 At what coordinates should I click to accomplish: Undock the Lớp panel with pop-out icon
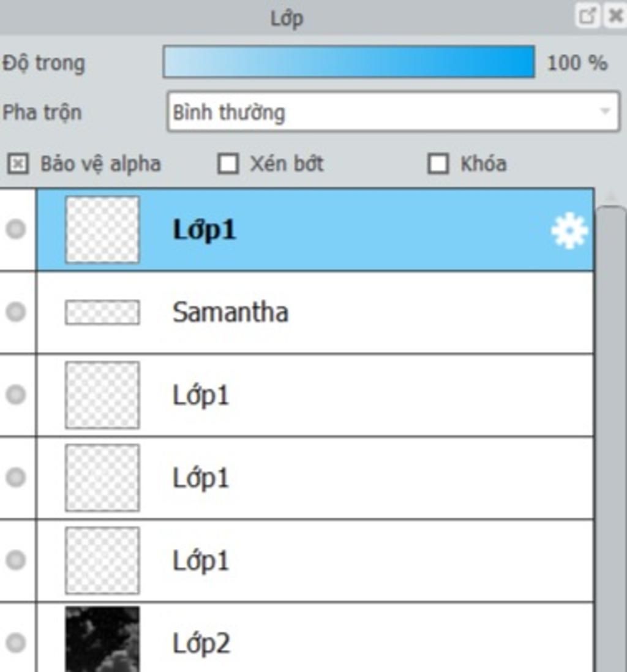click(587, 17)
